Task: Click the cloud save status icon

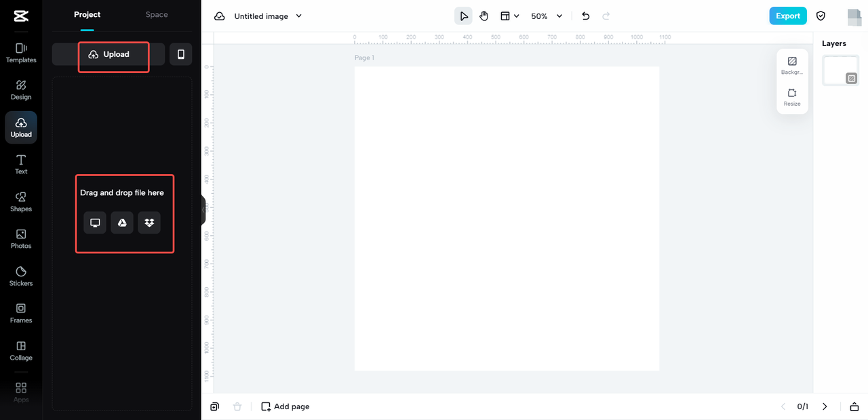Action: (x=220, y=16)
